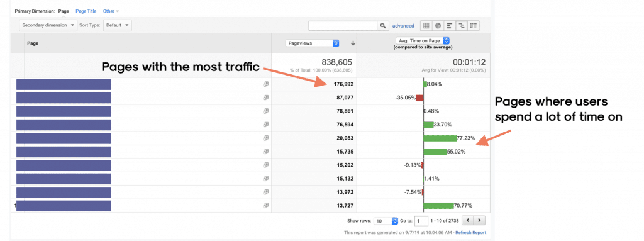This screenshot has width=644, height=241.
Task: Open the Sort Type Default dropdown
Action: click(117, 25)
